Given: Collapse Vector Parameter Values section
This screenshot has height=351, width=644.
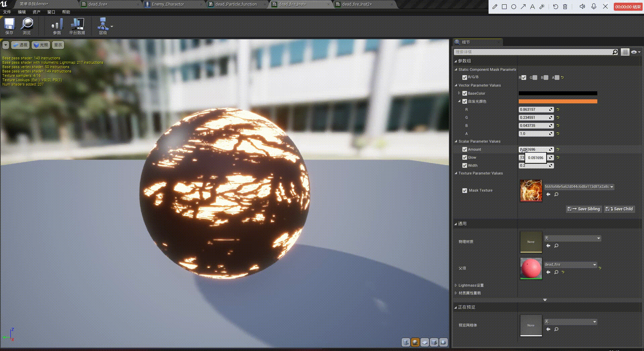Looking at the screenshot, I should click(x=456, y=85).
